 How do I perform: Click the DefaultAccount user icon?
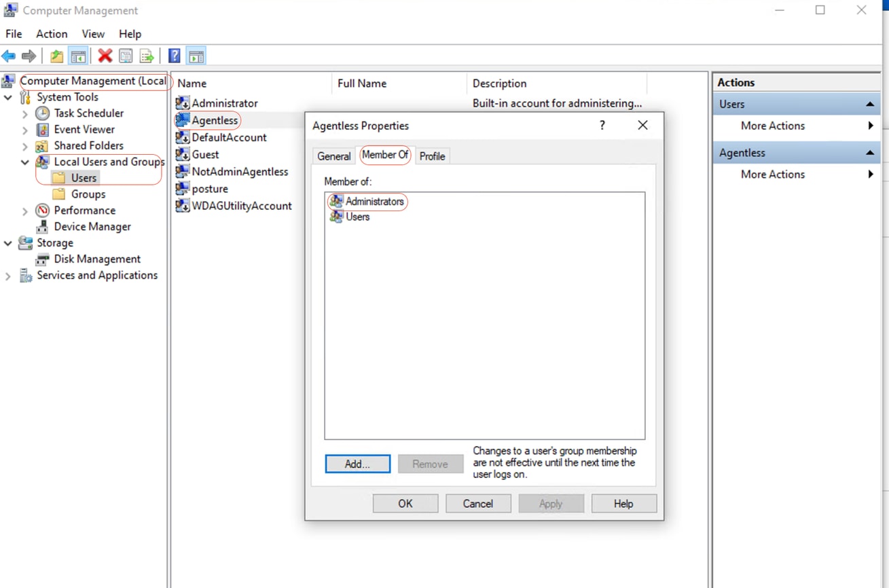coord(183,137)
